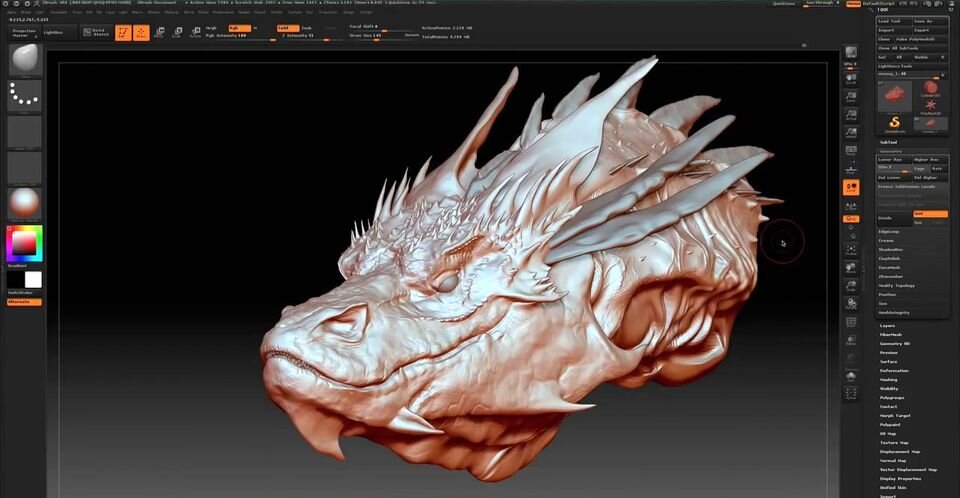Click the Actual size icon

[851, 115]
